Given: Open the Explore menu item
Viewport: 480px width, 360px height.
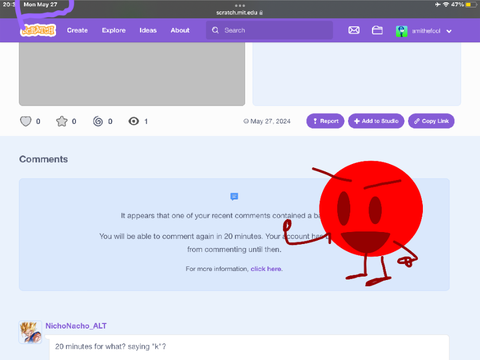Looking at the screenshot, I should click(114, 30).
